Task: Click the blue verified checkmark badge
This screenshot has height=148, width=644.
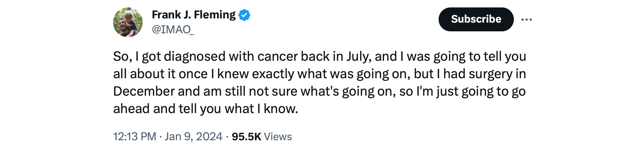Action: (244, 15)
